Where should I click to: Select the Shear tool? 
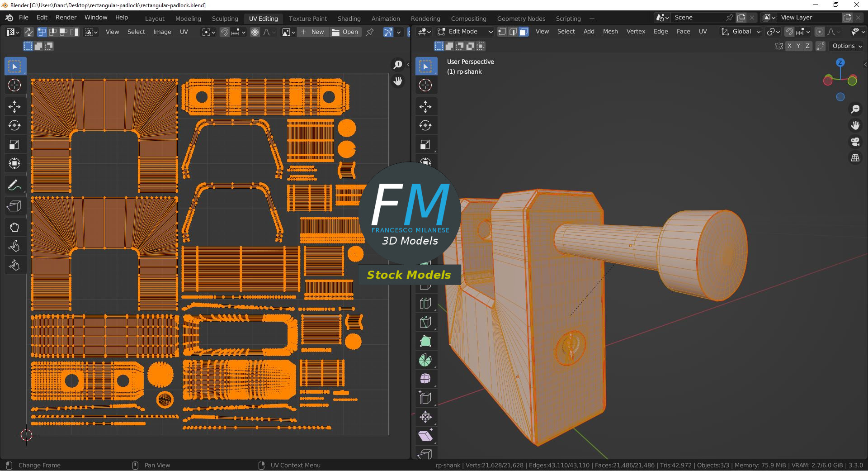425,436
